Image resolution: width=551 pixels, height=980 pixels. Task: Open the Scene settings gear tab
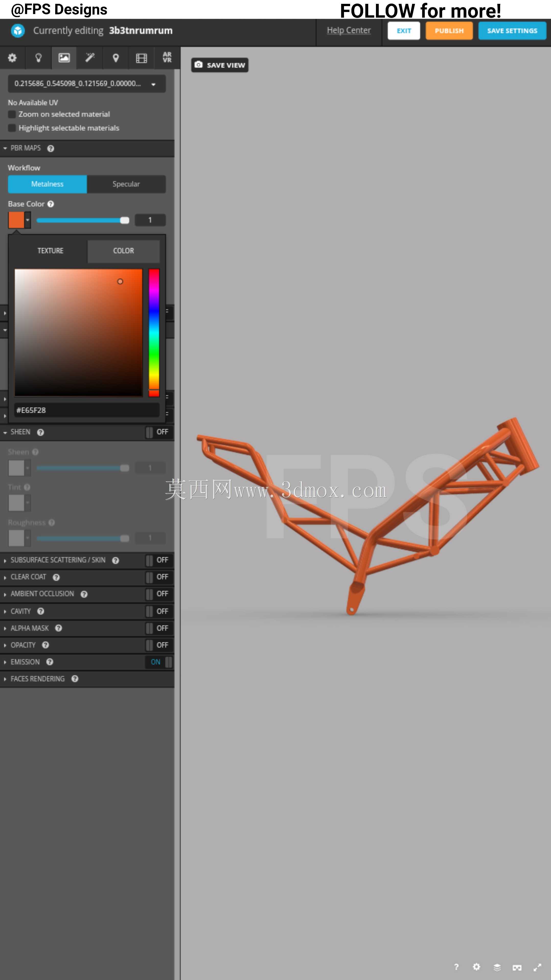(x=12, y=58)
